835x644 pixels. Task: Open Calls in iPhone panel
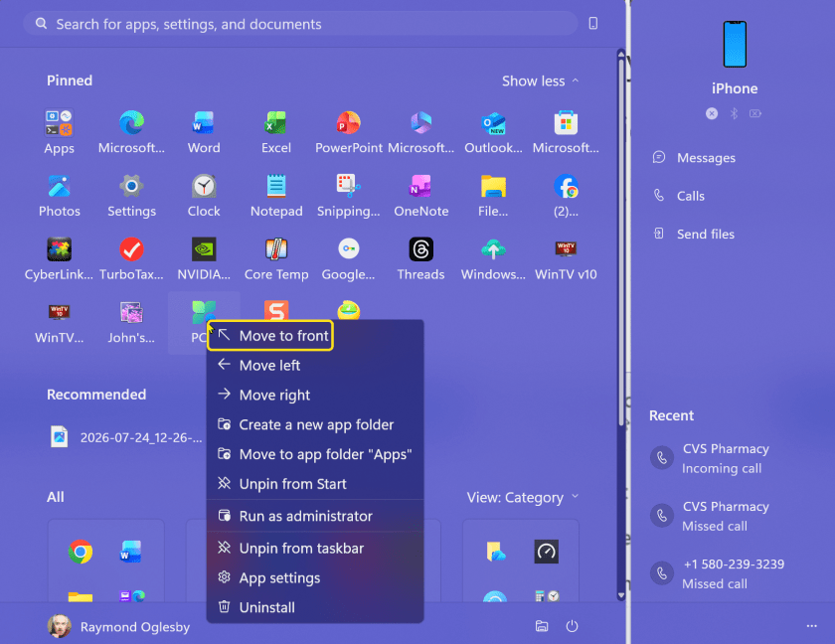click(679, 196)
